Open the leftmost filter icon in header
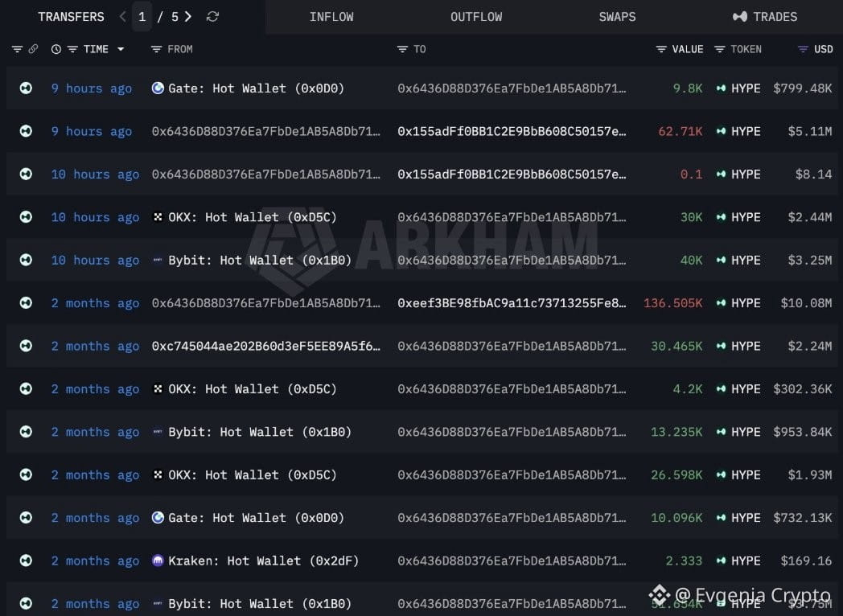 [x=17, y=49]
